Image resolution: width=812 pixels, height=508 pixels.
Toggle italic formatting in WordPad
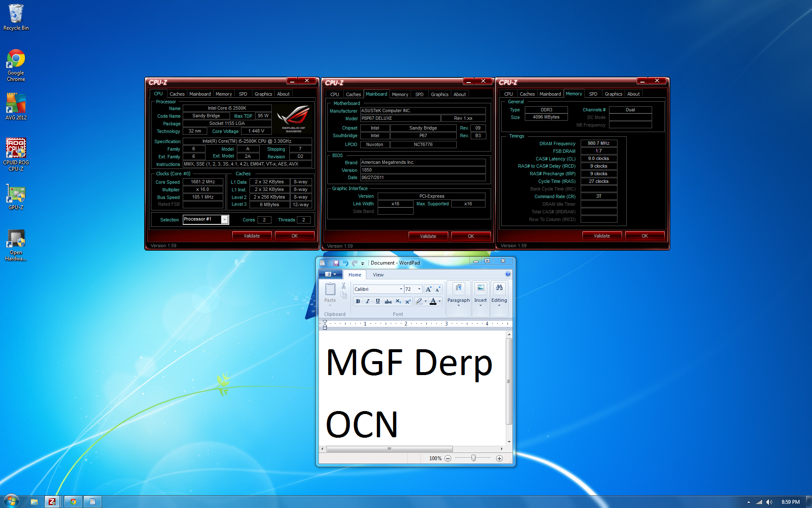point(368,301)
